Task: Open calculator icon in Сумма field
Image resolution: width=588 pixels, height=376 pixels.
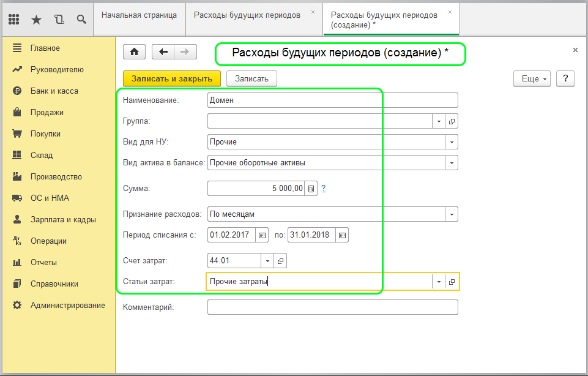Action: tap(311, 189)
